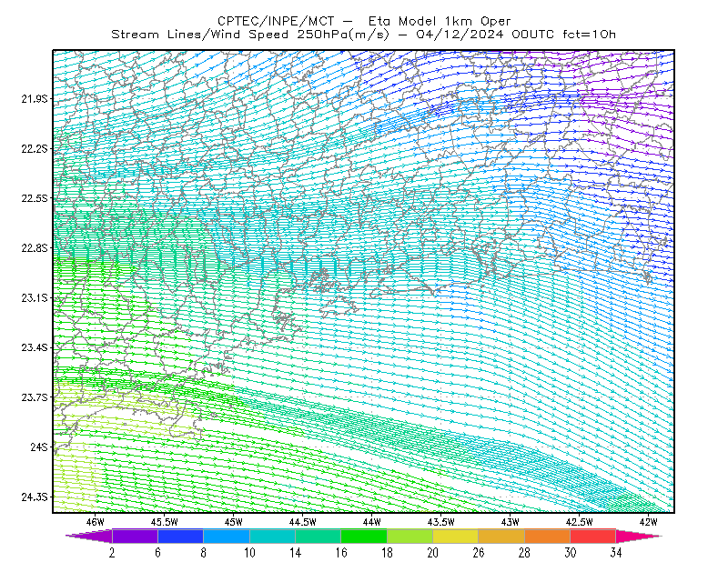Image resolution: width=728 pixels, height=562 pixels.
Task: Click colorbar value label 16
Action: [341, 553]
